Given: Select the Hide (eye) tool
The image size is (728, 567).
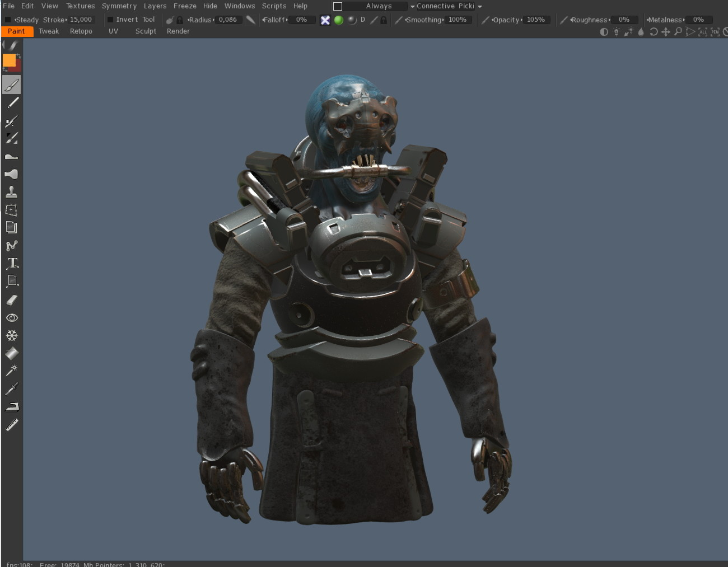Looking at the screenshot, I should pyautogui.click(x=12, y=318).
